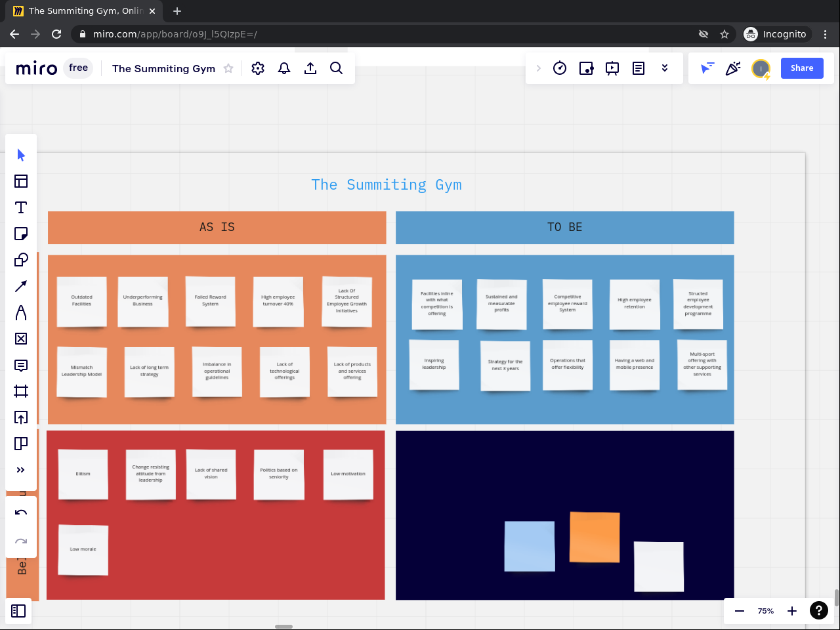Image resolution: width=840 pixels, height=630 pixels.
Task: Show more collaboration tools double chevron
Action: click(x=665, y=68)
